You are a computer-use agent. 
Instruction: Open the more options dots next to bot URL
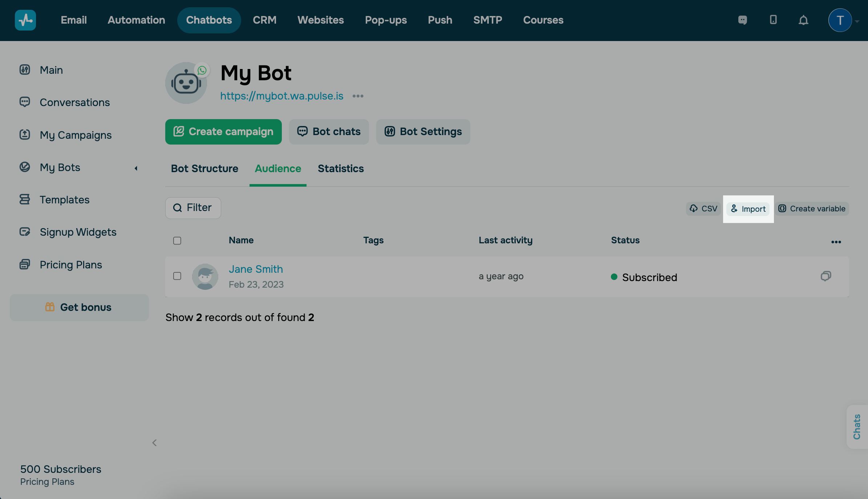click(358, 96)
